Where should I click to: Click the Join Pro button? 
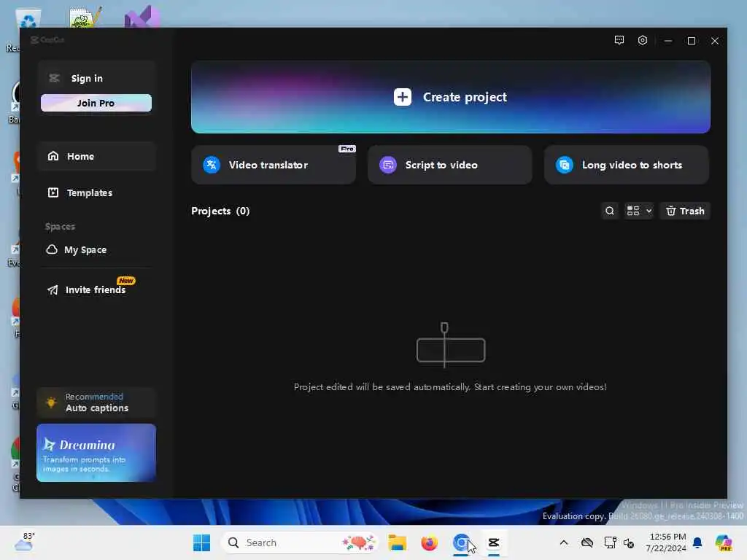coord(96,103)
